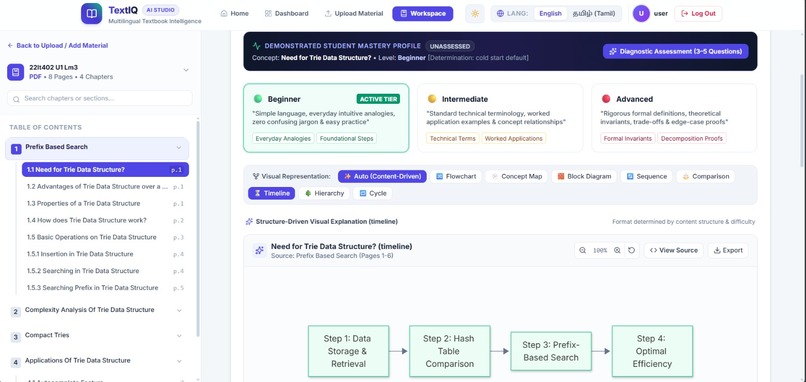Click the Log Out button

(x=698, y=14)
